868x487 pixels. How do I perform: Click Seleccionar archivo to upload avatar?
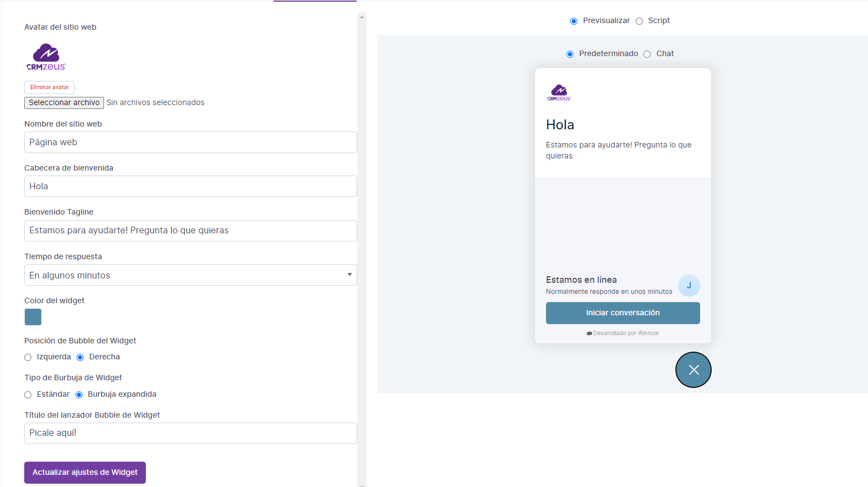tap(64, 103)
